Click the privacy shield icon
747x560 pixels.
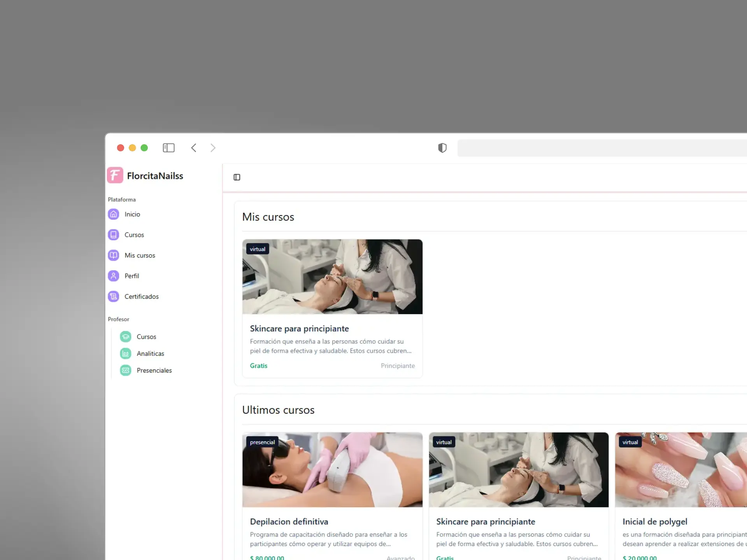442,148
